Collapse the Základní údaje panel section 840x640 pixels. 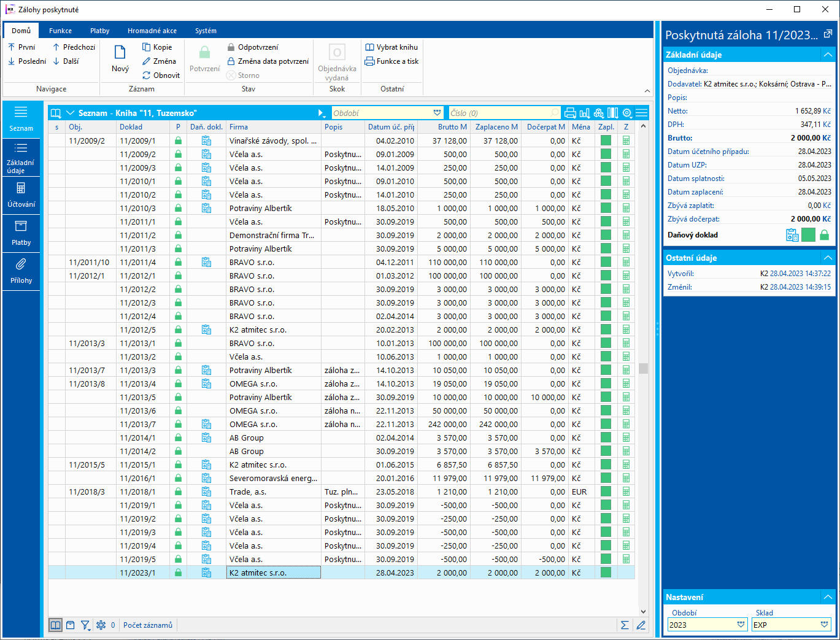828,55
